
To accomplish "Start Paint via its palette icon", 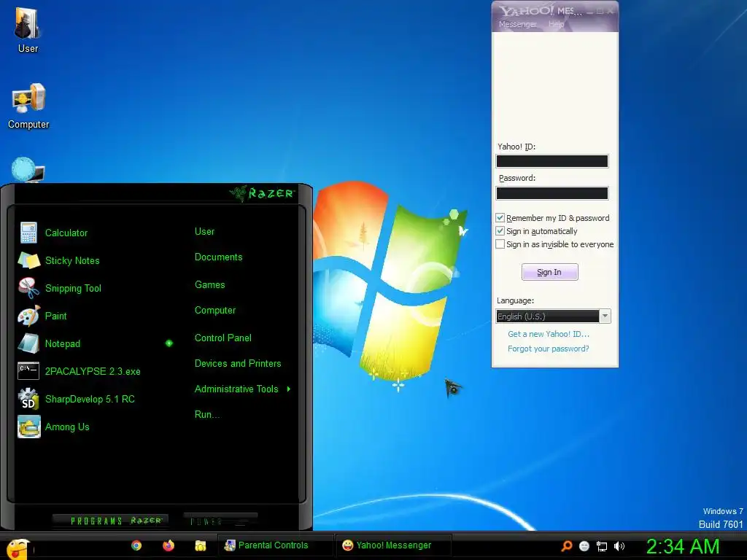I will [28, 316].
